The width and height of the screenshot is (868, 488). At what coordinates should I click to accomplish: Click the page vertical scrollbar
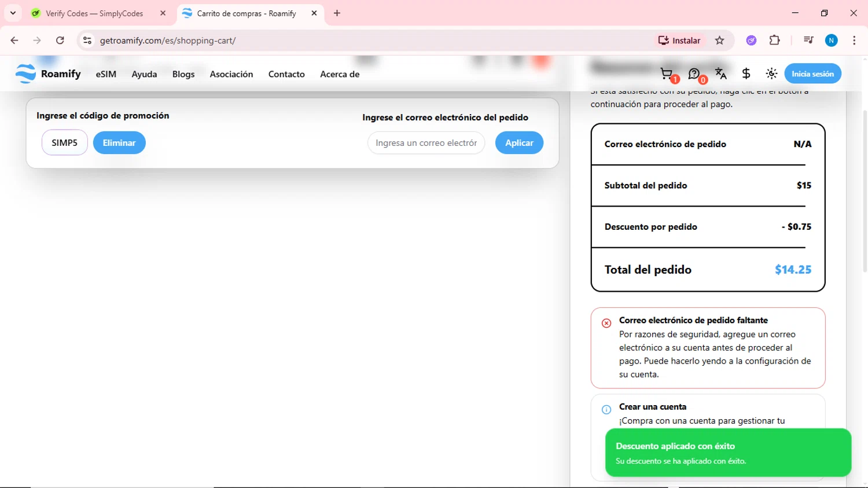click(x=864, y=191)
